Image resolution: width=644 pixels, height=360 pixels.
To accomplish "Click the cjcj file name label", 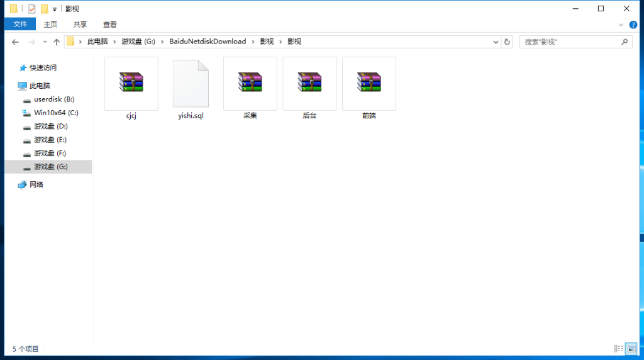I will click(131, 116).
